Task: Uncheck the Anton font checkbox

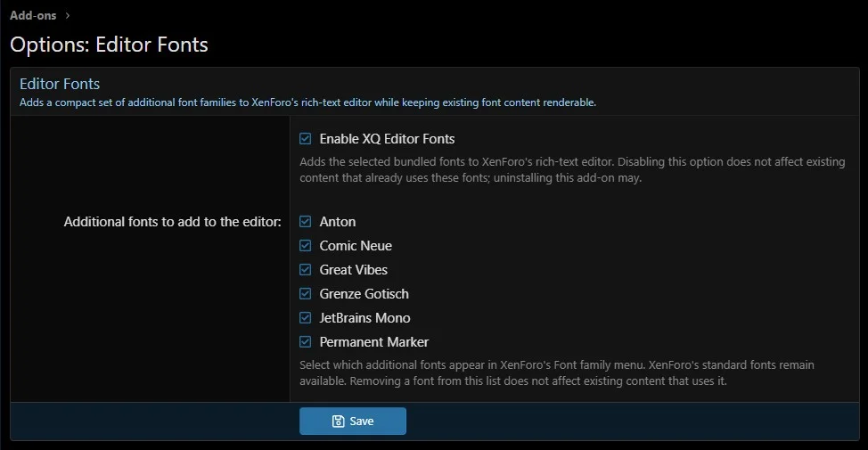Action: click(x=305, y=221)
